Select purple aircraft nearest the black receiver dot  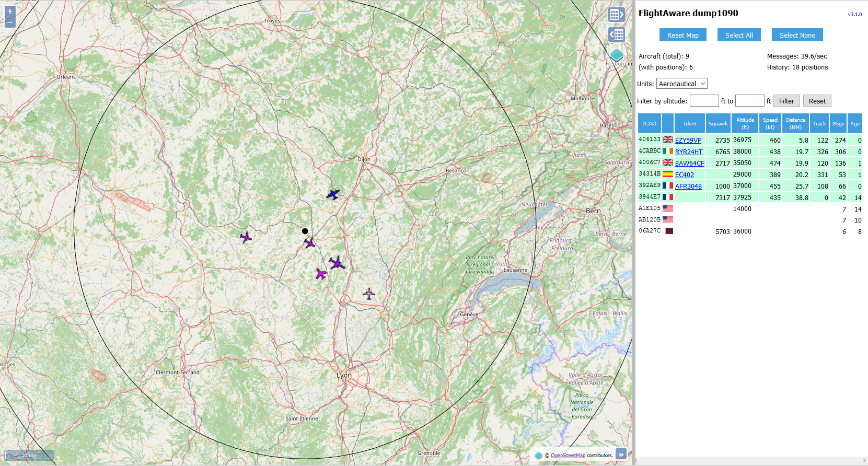pos(310,243)
